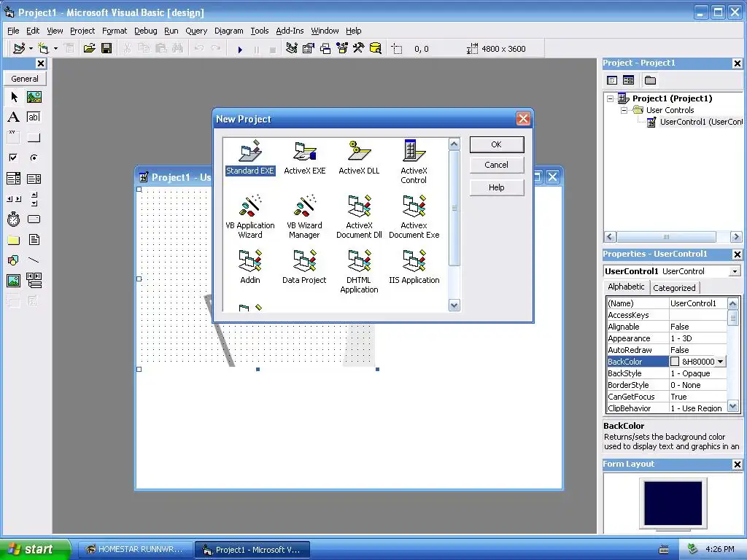This screenshot has width=747, height=560.
Task: Open Properties Window from toolbar
Action: tap(309, 49)
